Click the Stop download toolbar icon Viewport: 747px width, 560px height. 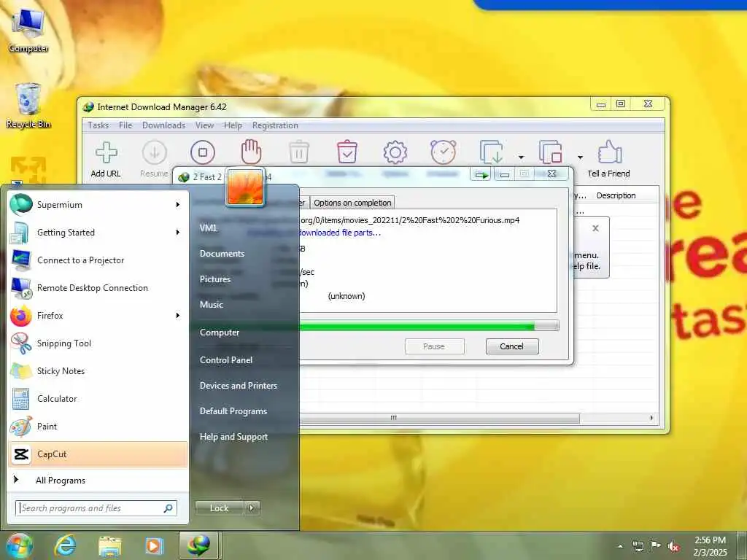pos(203,152)
